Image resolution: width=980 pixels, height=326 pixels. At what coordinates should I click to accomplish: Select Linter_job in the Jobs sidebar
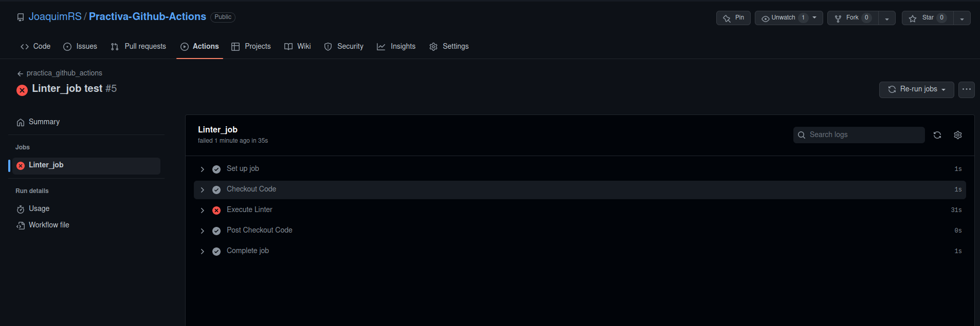(x=86, y=165)
